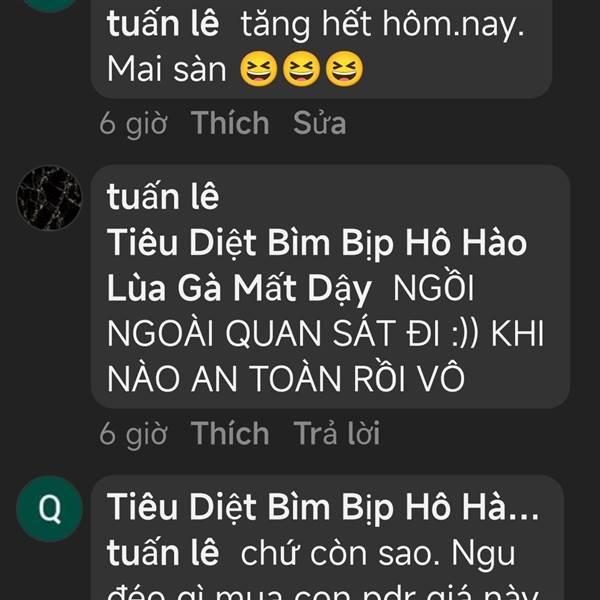Open the partially visible green avatar at top
Viewport: 600px width, 600px height.
coord(49,5)
